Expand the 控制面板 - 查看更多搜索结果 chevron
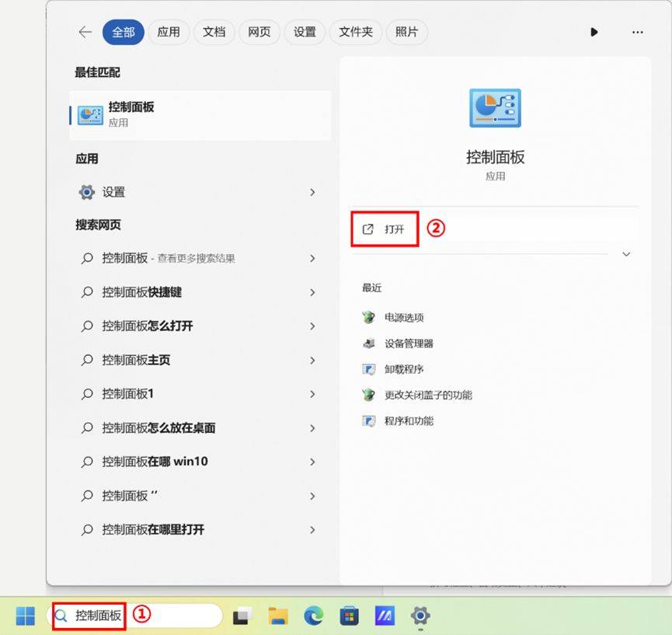This screenshot has width=672, height=635. coord(312,258)
